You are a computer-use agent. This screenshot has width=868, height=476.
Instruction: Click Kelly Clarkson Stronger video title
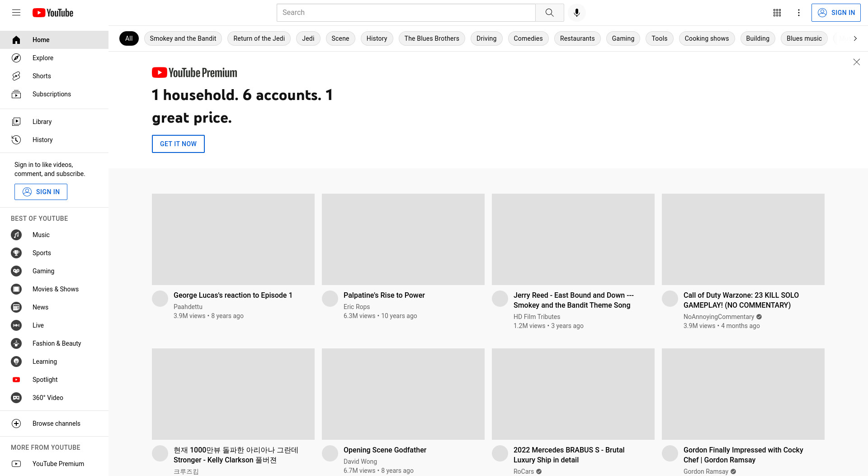pyautogui.click(x=236, y=455)
